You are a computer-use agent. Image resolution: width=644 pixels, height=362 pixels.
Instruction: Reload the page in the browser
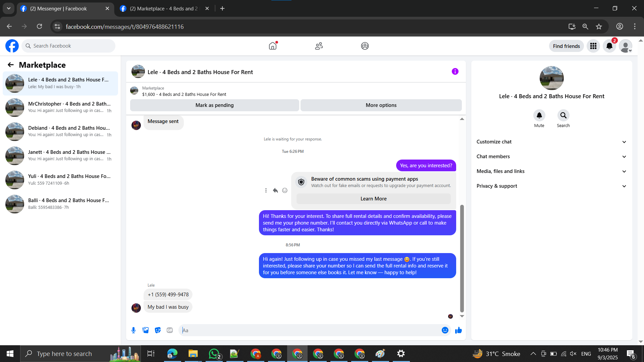tap(40, 26)
